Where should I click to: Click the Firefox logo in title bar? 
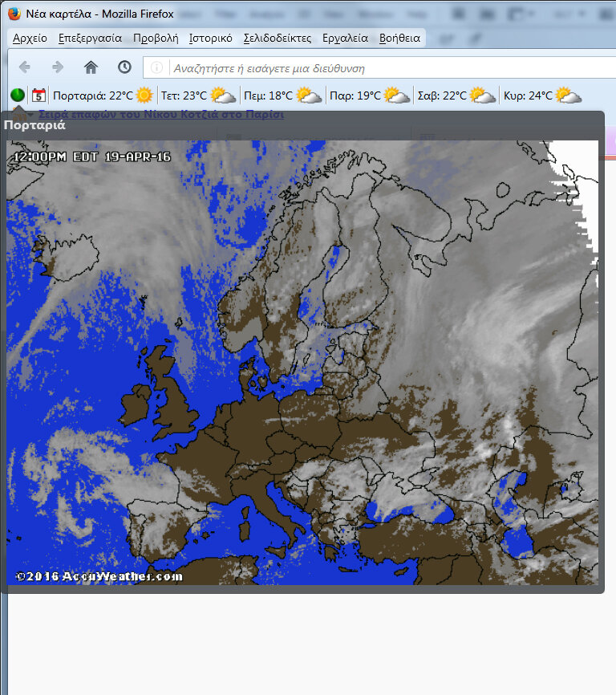[x=15, y=14]
